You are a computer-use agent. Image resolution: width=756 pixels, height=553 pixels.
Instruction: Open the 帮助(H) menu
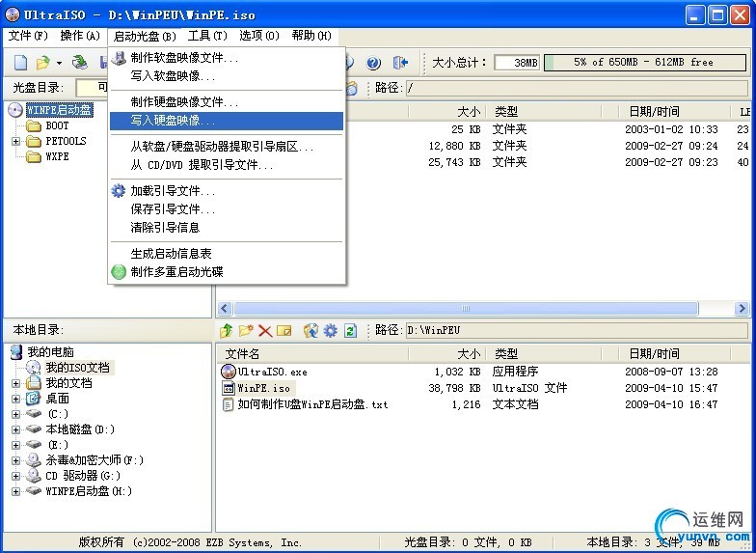point(311,37)
